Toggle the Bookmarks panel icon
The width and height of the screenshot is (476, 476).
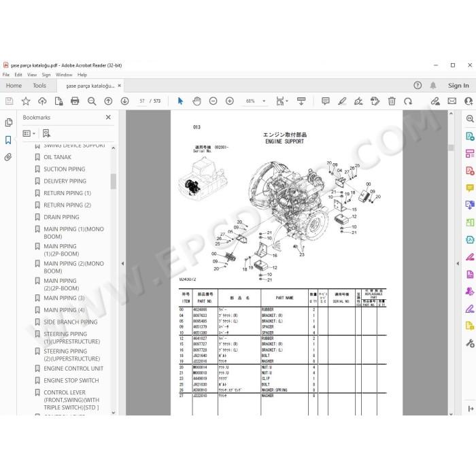coord(8,140)
